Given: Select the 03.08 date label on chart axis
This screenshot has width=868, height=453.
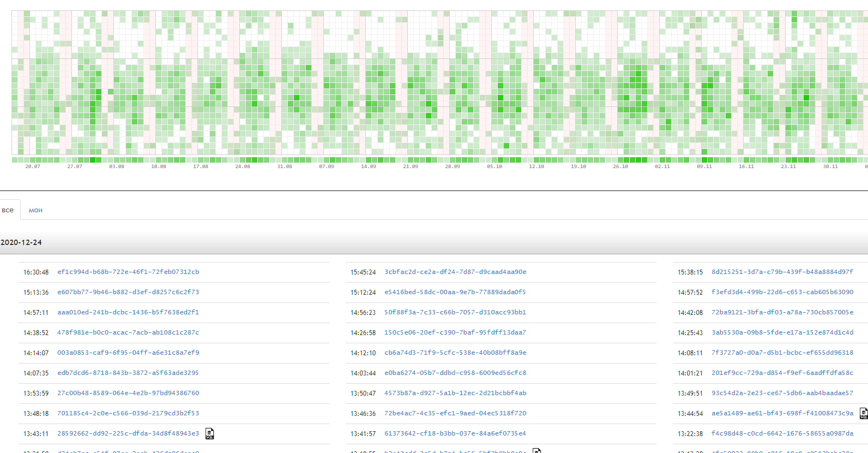Looking at the screenshot, I should pyautogui.click(x=117, y=166).
